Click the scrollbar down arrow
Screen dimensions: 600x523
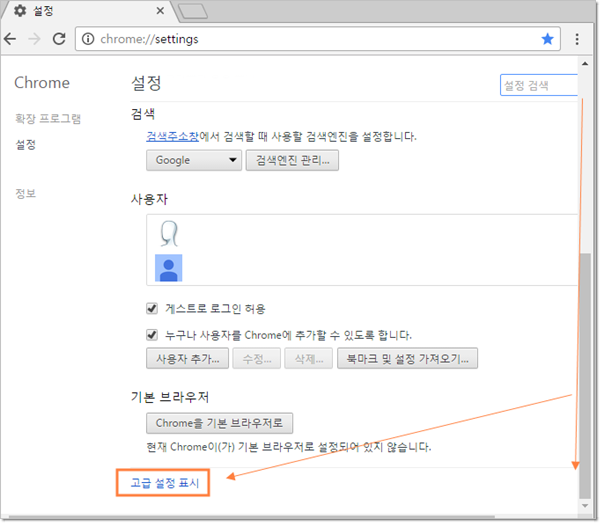pyautogui.click(x=585, y=506)
